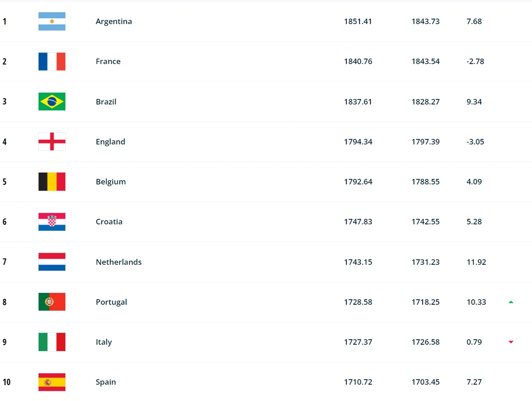Viewport: 532px width, 401px height.
Task: Click the Belgium flag icon
Action: [52, 182]
